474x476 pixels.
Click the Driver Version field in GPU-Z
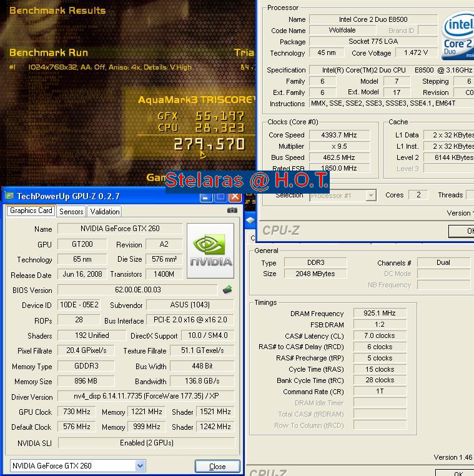(146, 396)
